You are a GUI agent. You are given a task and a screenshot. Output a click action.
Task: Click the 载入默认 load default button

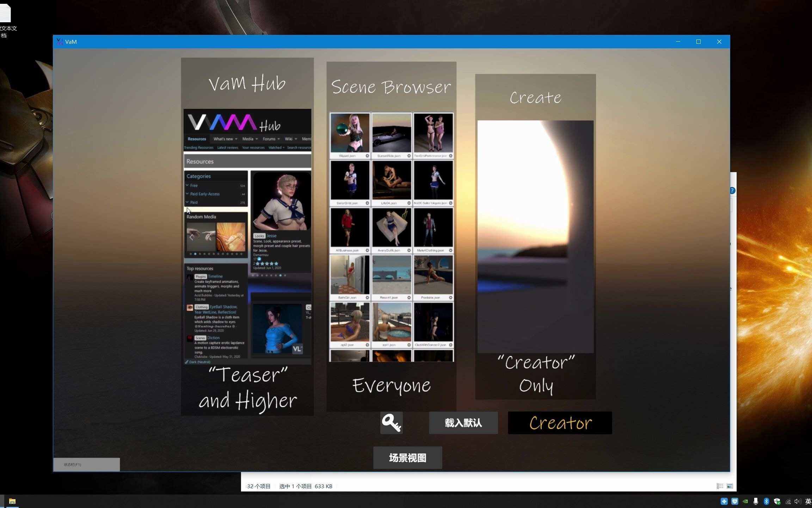point(463,423)
